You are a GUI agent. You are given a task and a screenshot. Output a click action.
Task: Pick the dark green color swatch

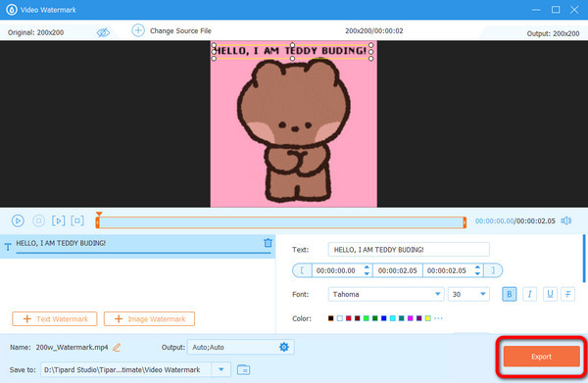coord(375,318)
